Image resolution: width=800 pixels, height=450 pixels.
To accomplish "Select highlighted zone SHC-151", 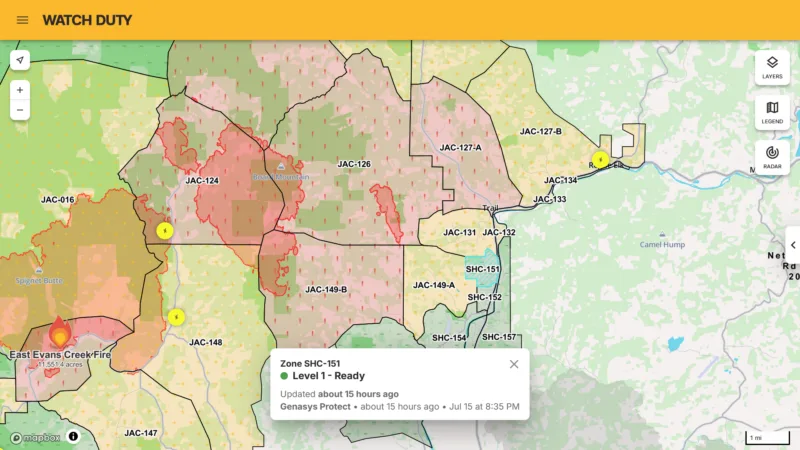I will (x=482, y=269).
